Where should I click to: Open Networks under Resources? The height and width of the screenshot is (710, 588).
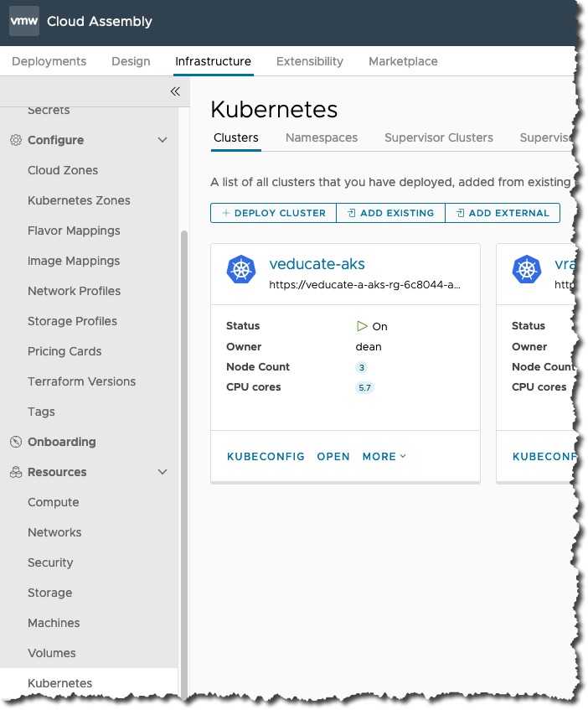pyautogui.click(x=54, y=532)
